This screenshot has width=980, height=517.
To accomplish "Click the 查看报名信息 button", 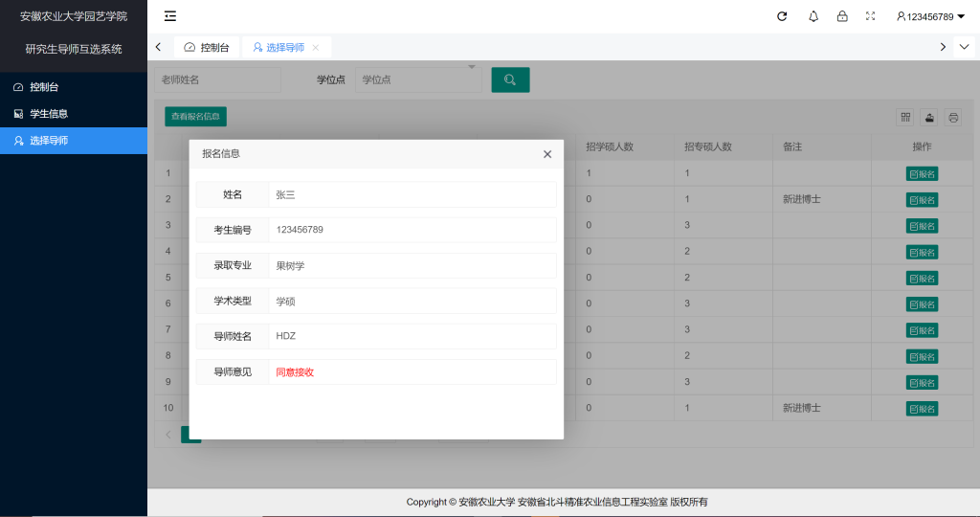I will click(195, 117).
